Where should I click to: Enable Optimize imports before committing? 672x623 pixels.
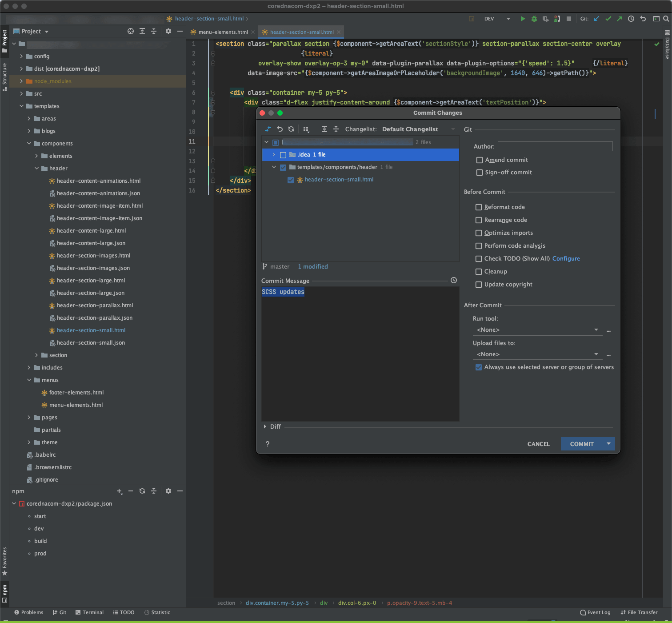tap(479, 233)
